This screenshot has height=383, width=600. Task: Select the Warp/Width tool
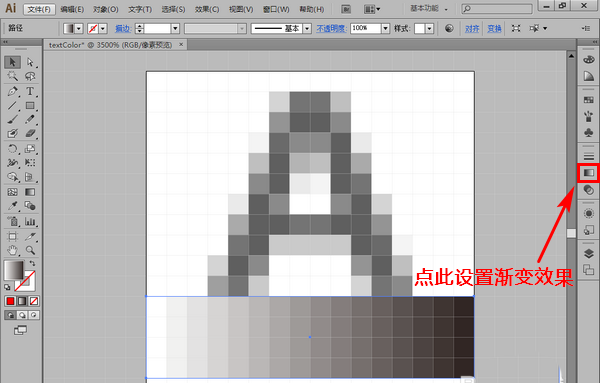12,163
